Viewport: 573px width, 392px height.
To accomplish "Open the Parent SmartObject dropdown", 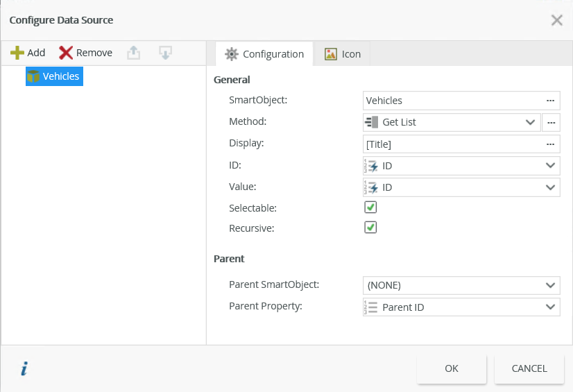I will [461, 285].
